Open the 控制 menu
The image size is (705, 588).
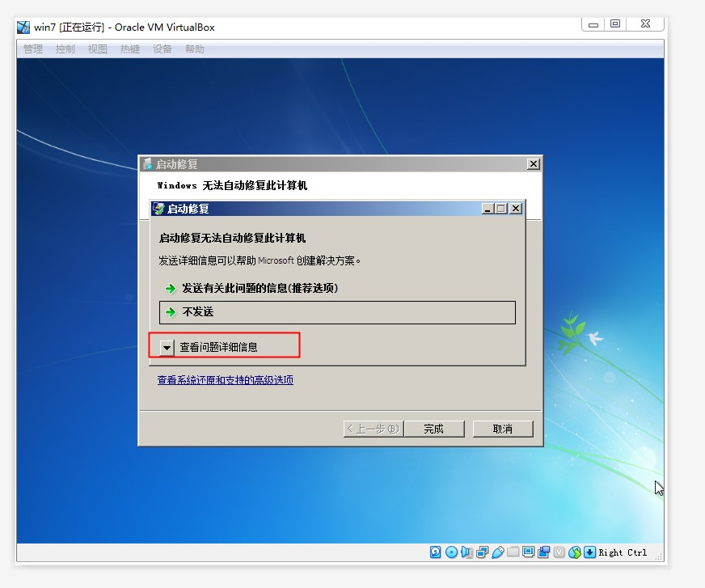(65, 49)
